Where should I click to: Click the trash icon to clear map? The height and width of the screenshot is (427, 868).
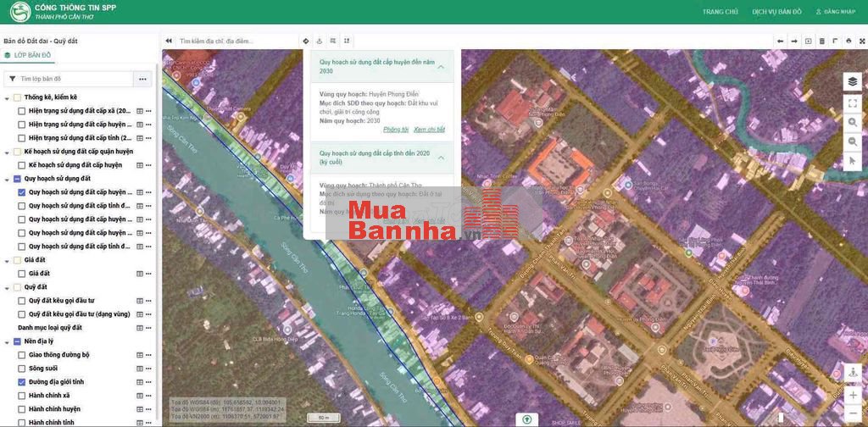tap(821, 41)
